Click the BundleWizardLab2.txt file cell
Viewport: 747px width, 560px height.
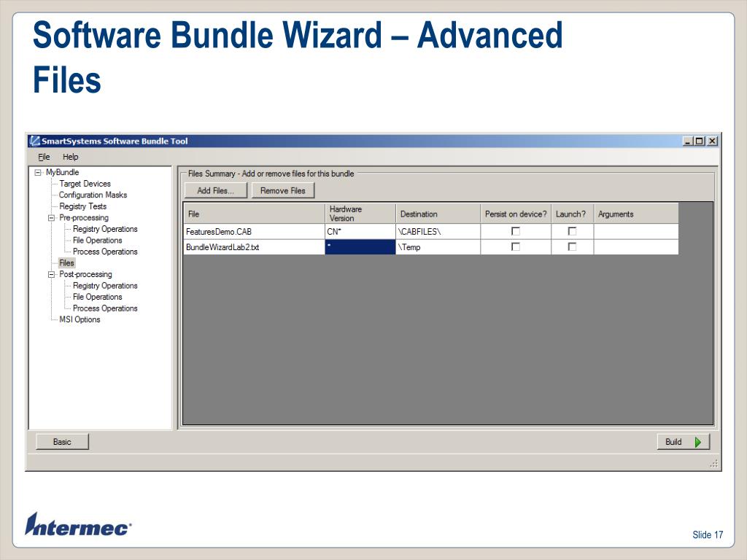[254, 247]
